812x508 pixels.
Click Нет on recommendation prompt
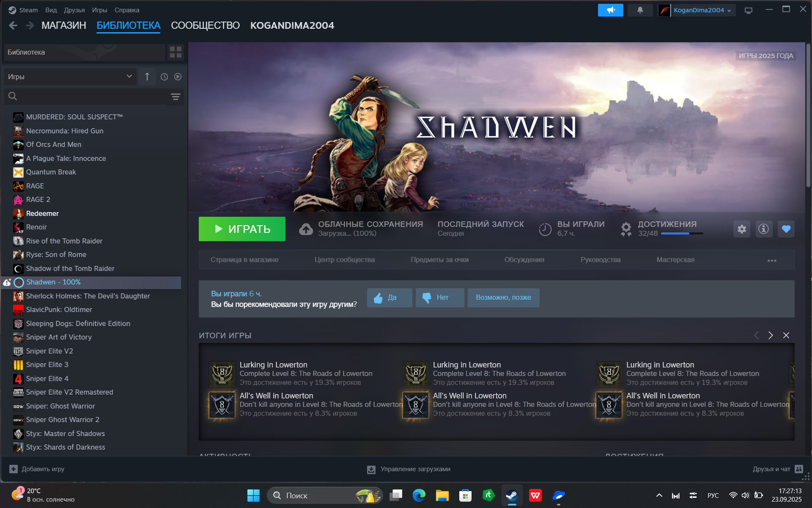coord(440,298)
